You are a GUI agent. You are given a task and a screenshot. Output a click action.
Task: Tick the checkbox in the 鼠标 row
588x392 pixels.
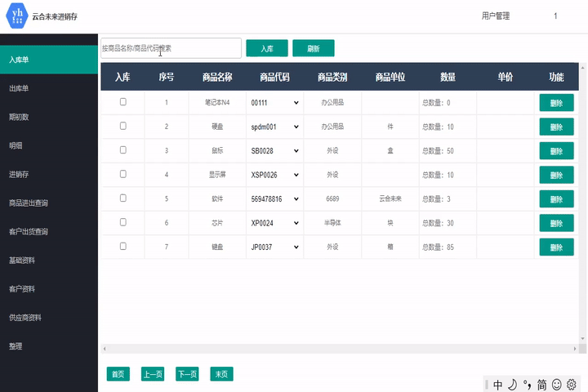pos(123,150)
